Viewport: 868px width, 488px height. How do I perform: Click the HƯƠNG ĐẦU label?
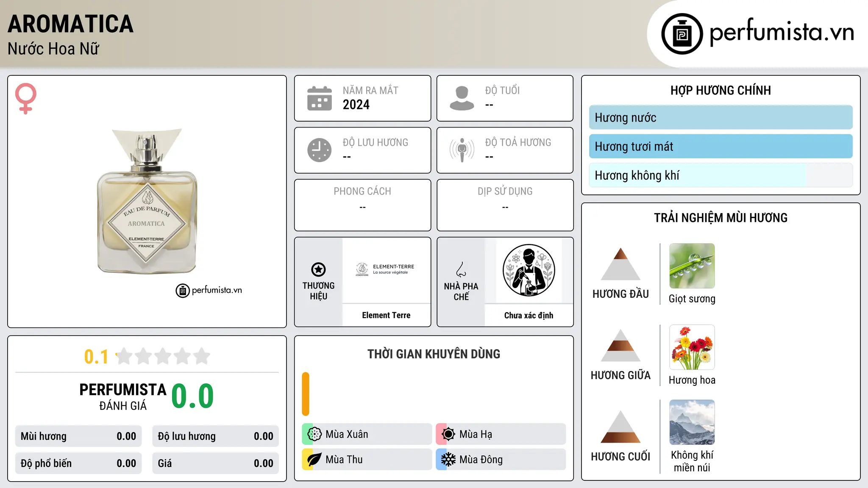click(x=620, y=294)
